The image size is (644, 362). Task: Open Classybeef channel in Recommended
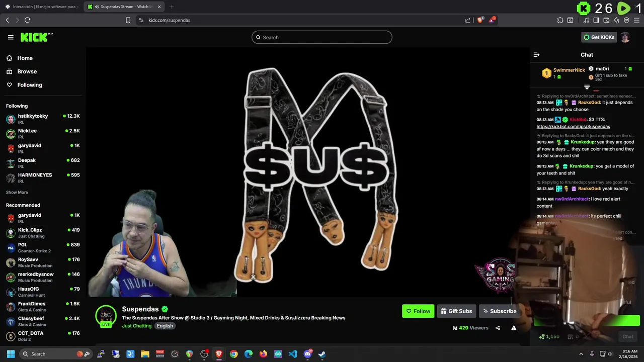tap(43, 321)
